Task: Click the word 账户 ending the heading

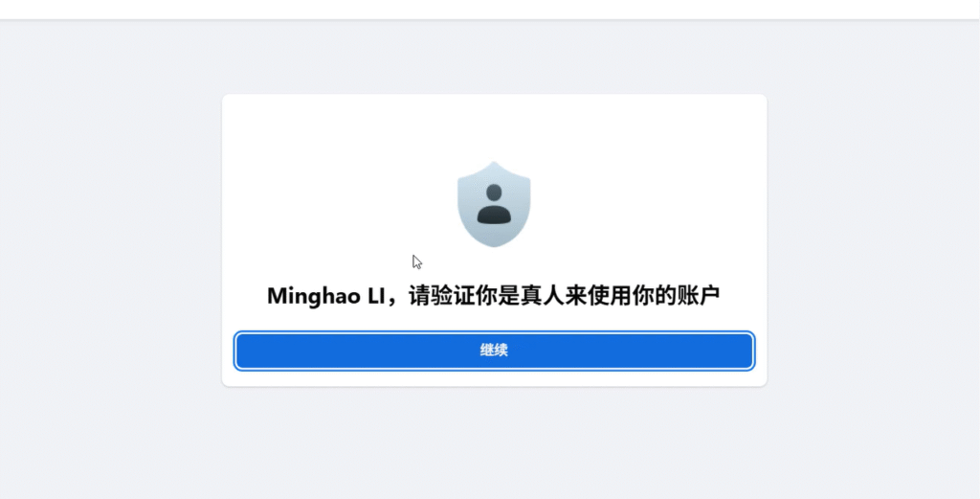Action: (698, 296)
